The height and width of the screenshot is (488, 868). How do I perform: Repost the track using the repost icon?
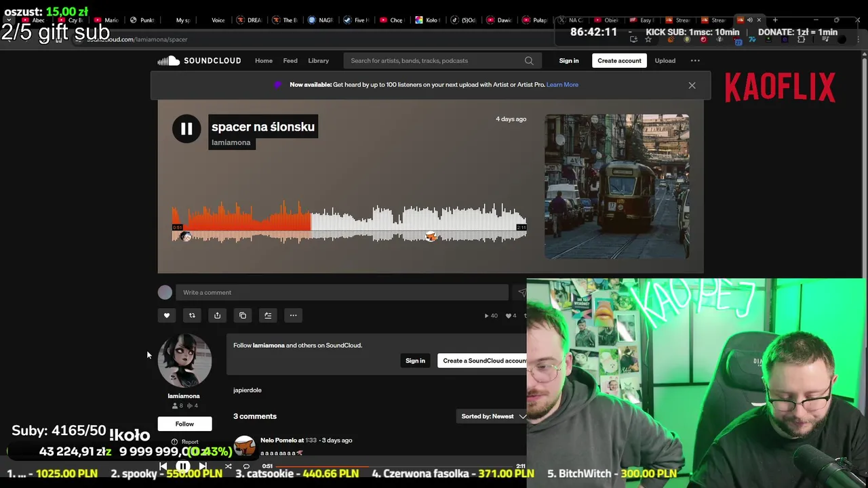[x=192, y=315]
